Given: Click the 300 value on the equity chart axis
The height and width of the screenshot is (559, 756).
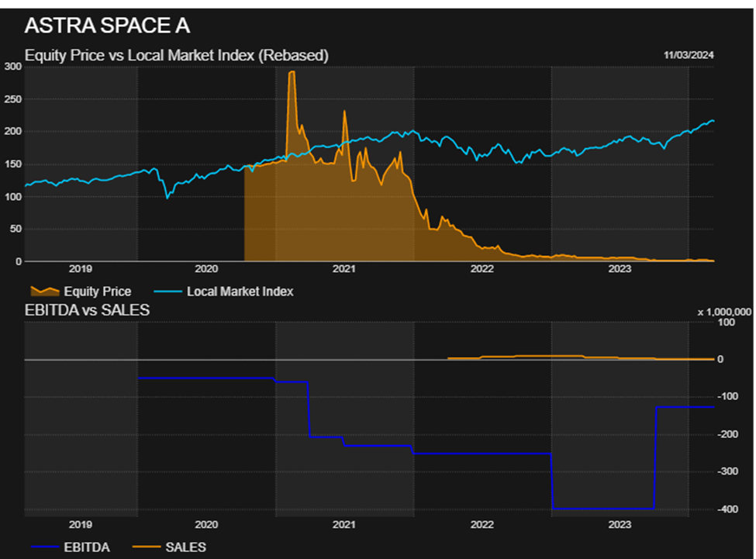Looking at the screenshot, I should pos(13,67).
